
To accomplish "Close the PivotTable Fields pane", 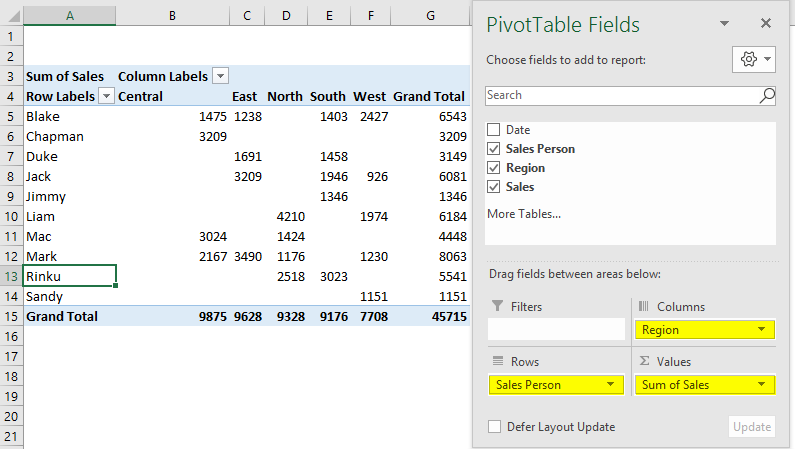I will coord(766,23).
